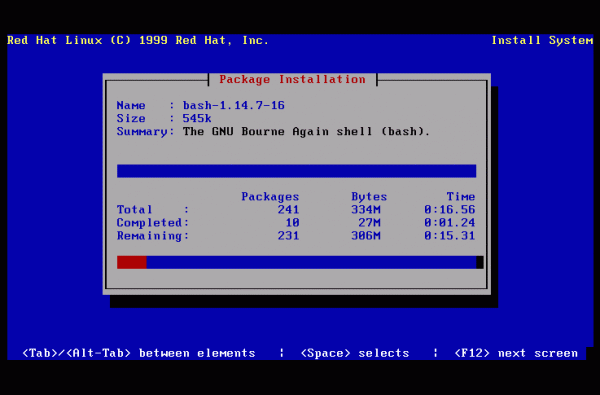Click completed bytes value 27M
This screenshot has width=600, height=395.
point(370,222)
